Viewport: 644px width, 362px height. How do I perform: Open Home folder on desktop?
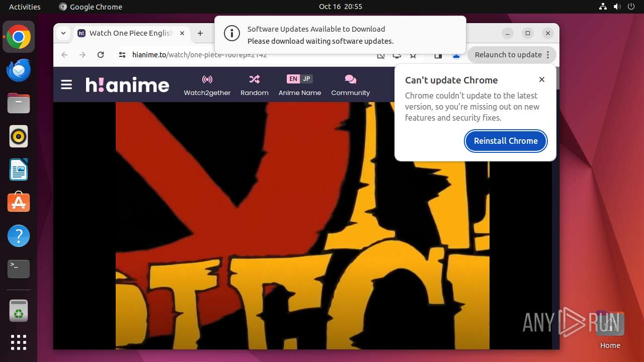point(610,329)
